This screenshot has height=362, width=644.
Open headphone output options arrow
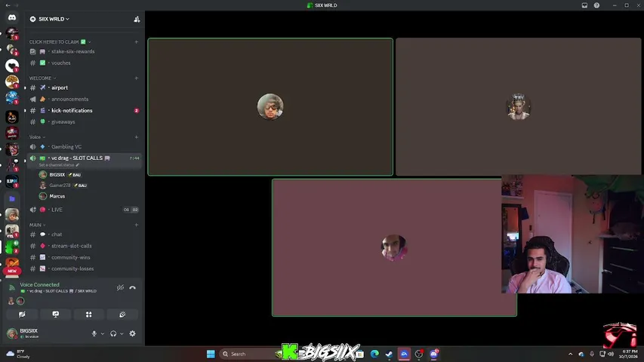point(122,333)
